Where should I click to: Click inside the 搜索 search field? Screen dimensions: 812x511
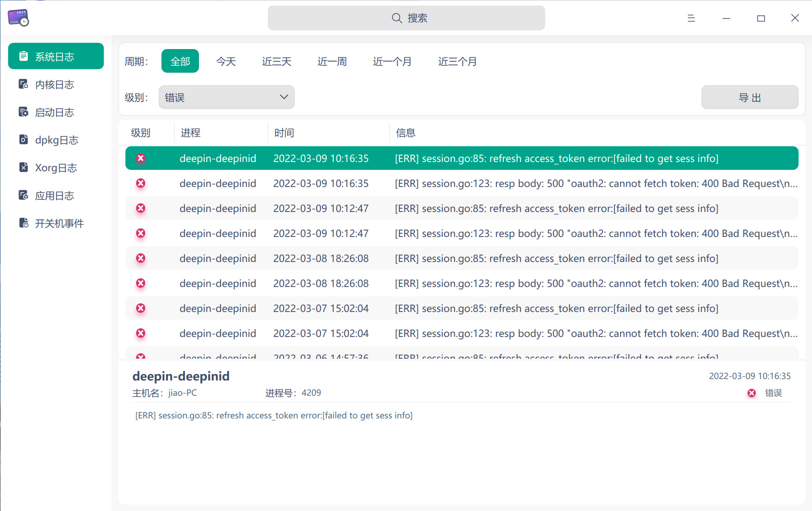[x=406, y=18]
